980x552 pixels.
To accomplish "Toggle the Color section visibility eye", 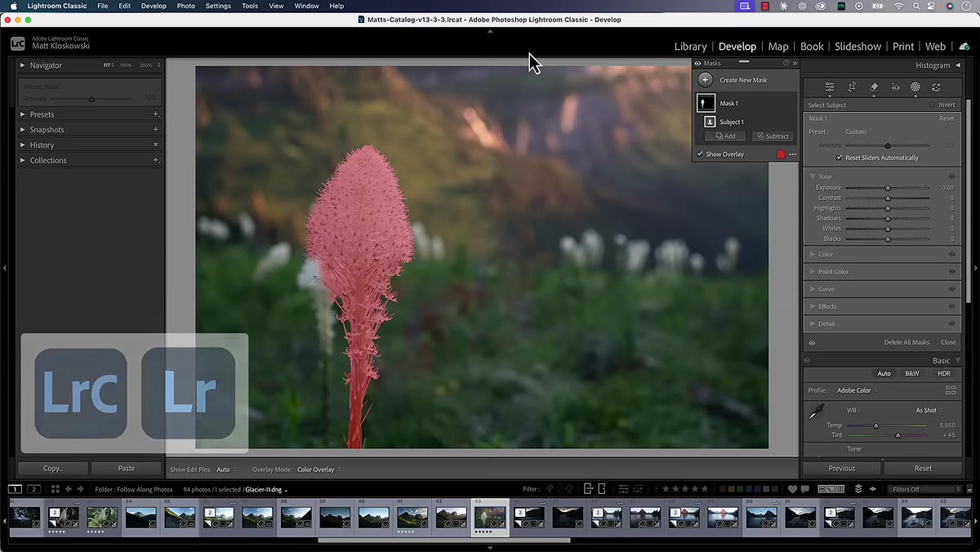I will click(x=951, y=254).
